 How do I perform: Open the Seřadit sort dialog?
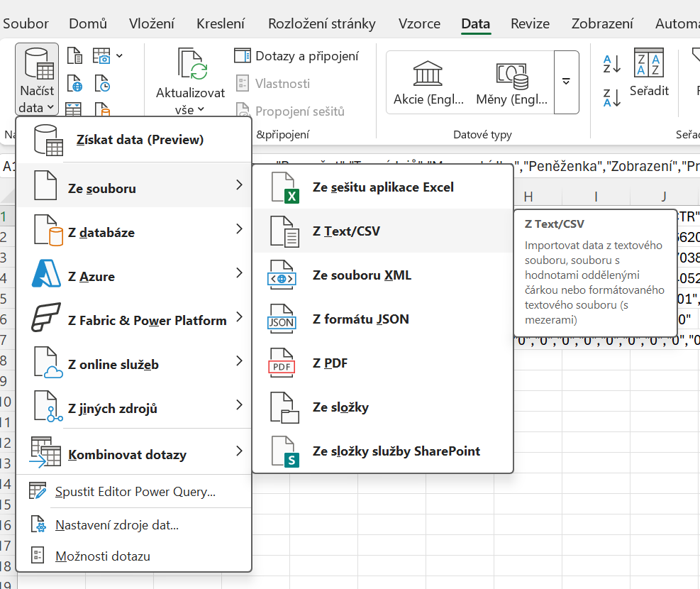(649, 73)
